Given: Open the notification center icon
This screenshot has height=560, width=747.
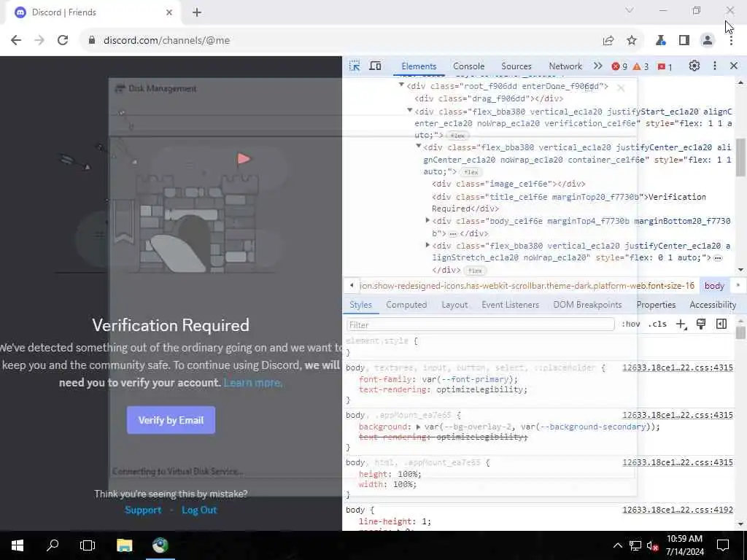Looking at the screenshot, I should [723, 545].
